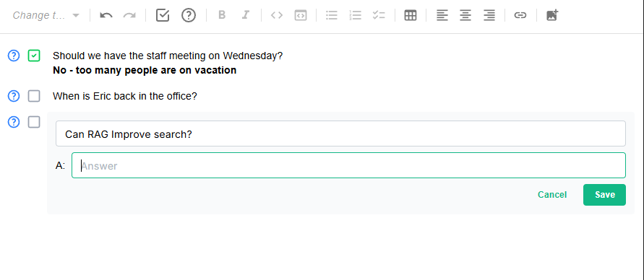This screenshot has width=644, height=280.
Task: Insert a hyperlink
Action: point(520,16)
